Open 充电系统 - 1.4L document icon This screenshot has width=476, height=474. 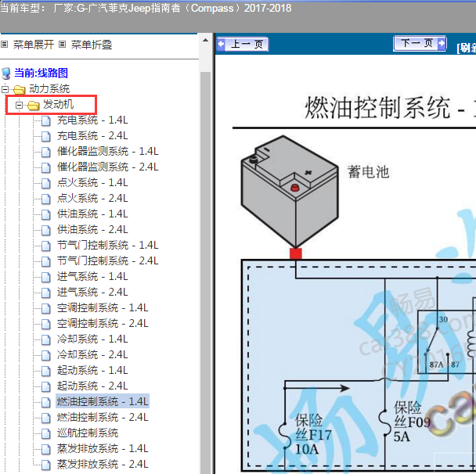(46, 120)
